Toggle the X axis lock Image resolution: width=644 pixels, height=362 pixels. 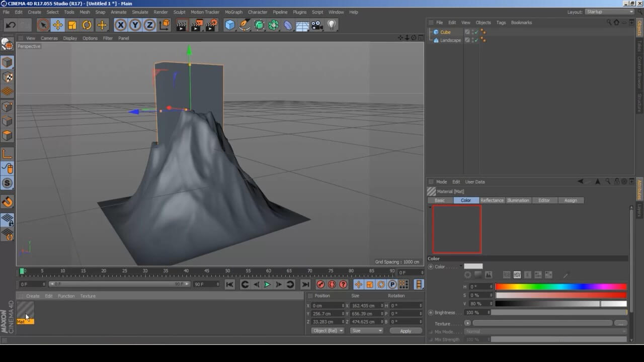click(x=121, y=25)
